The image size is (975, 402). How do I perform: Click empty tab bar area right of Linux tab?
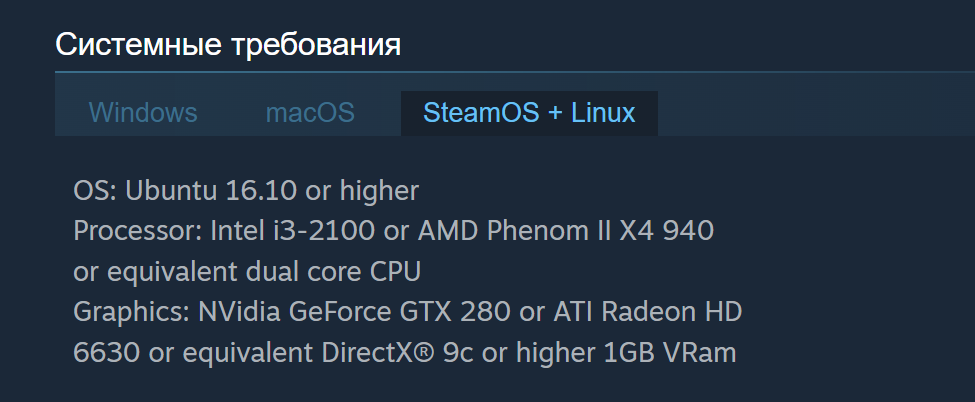tap(816, 113)
